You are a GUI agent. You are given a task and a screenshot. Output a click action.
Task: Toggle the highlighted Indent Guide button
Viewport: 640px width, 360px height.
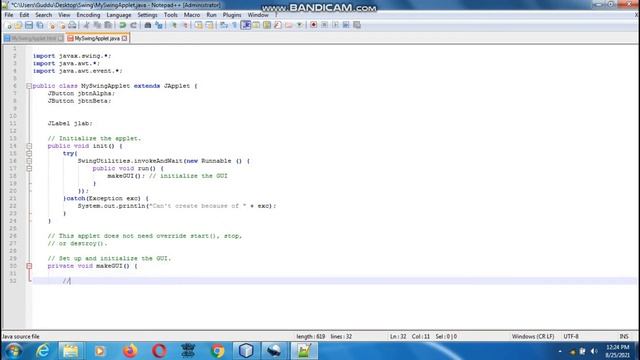(x=246, y=25)
